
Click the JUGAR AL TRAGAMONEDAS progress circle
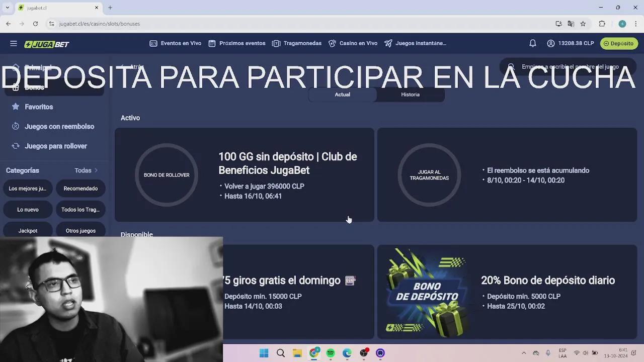coord(429,175)
